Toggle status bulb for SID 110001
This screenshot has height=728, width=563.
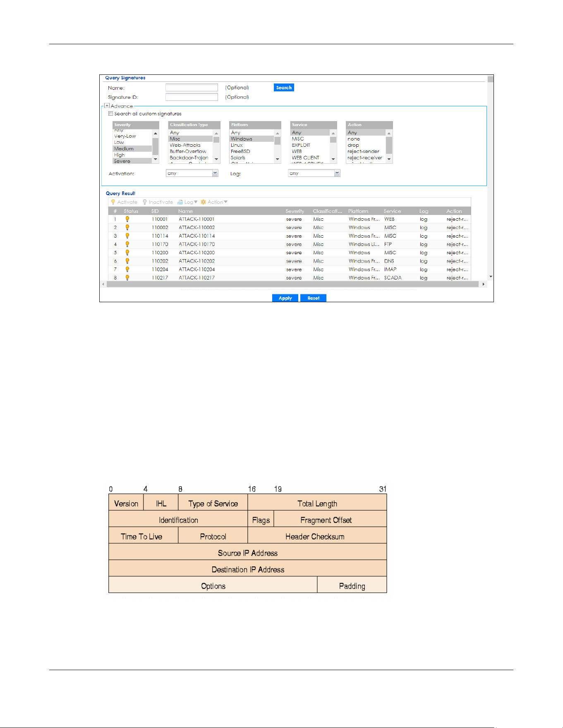click(127, 219)
